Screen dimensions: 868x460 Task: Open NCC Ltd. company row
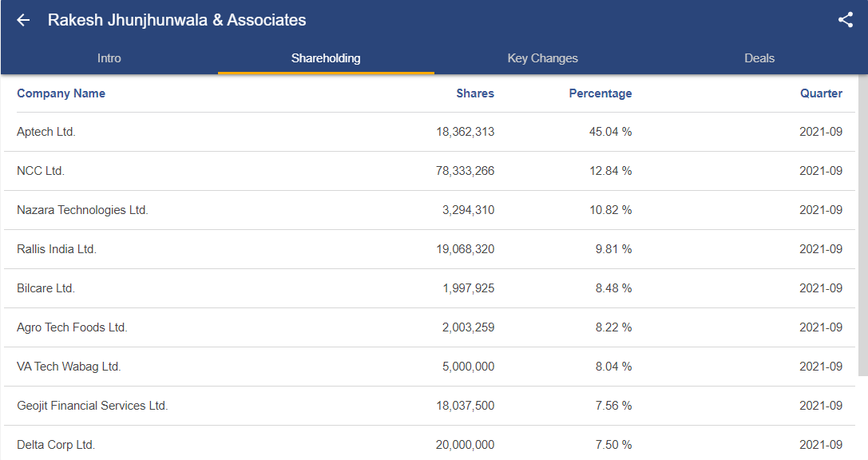tap(430, 171)
